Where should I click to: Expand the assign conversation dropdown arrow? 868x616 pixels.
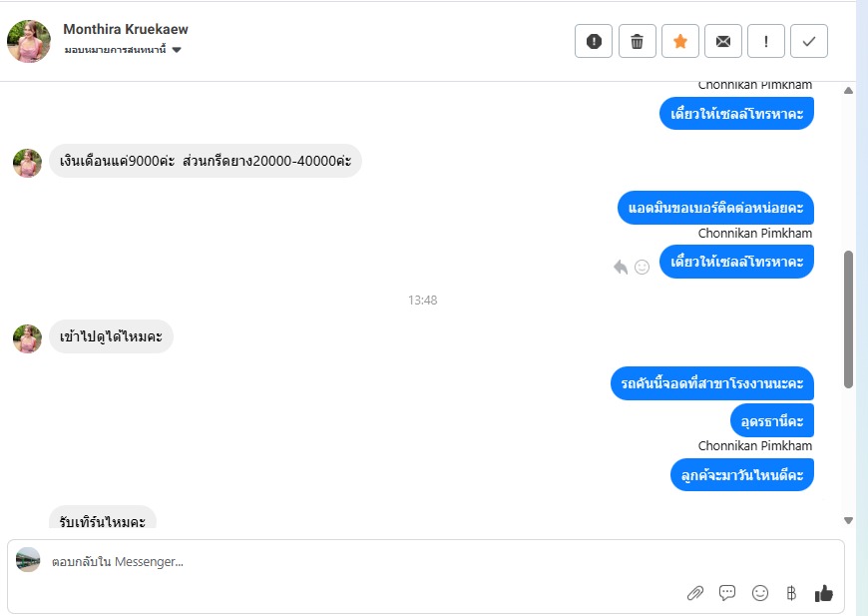177,50
